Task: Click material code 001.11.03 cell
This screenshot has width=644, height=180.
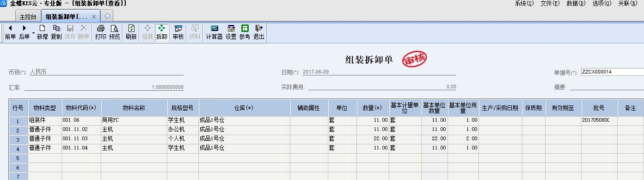Action: [81, 139]
